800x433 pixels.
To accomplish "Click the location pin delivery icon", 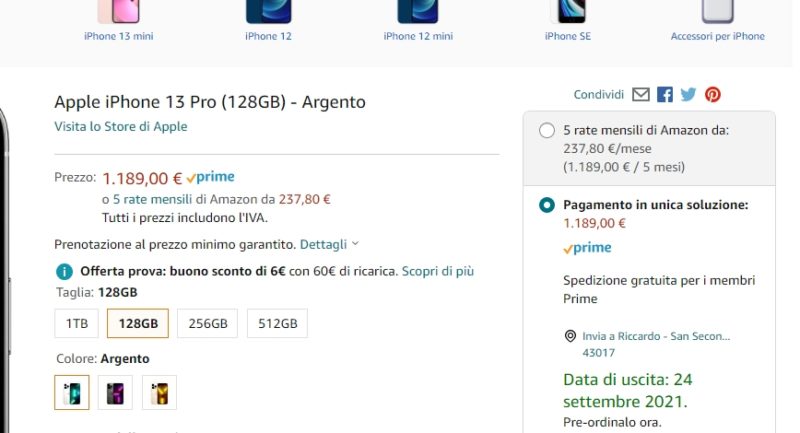I will point(570,337).
